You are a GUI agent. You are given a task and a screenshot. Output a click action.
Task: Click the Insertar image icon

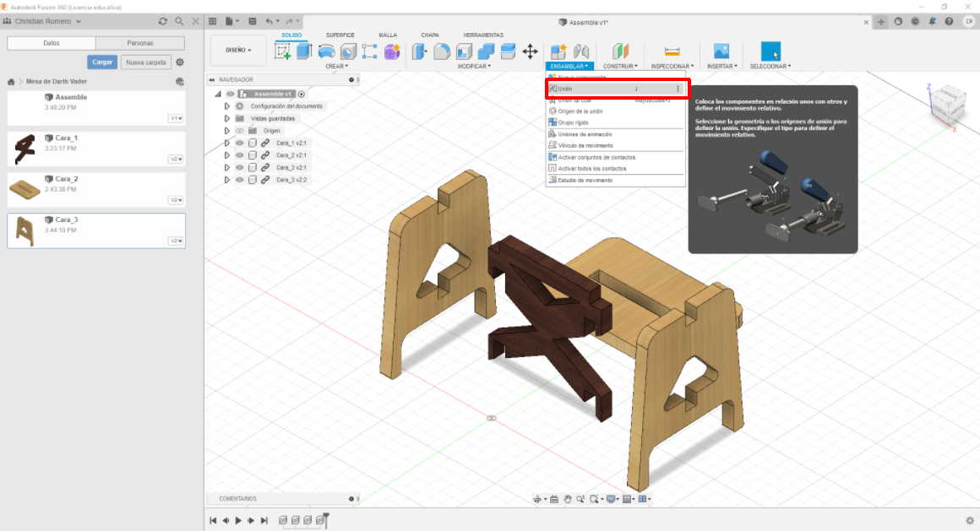[x=721, y=51]
